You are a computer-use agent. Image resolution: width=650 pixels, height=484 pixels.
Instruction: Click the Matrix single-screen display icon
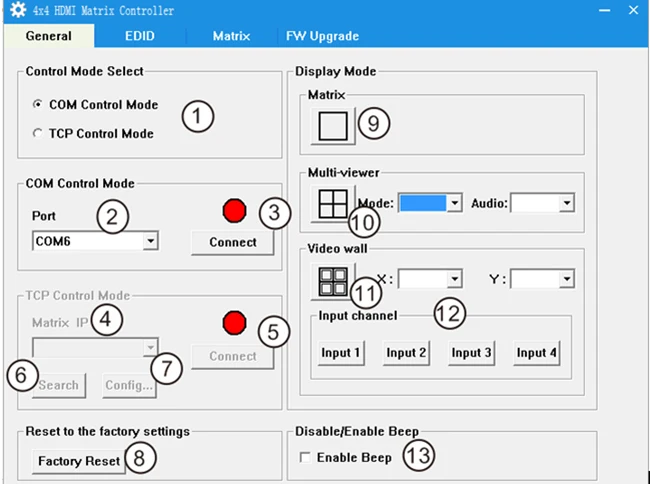(333, 126)
